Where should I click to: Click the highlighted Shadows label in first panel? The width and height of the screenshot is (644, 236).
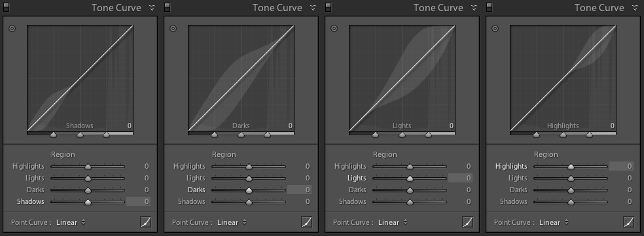coord(30,201)
